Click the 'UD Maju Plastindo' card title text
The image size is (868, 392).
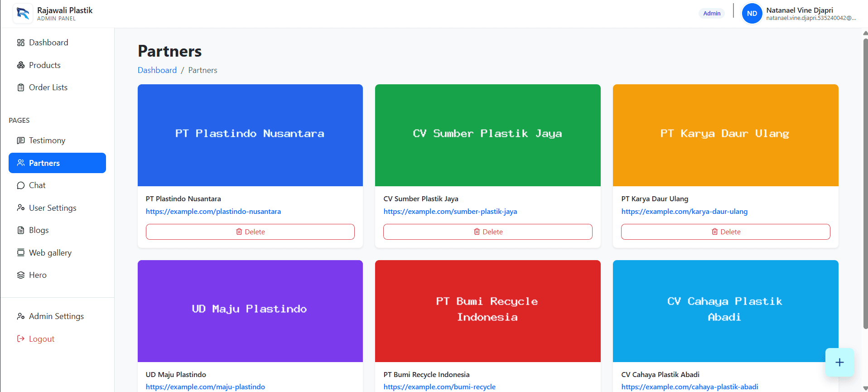coord(176,375)
